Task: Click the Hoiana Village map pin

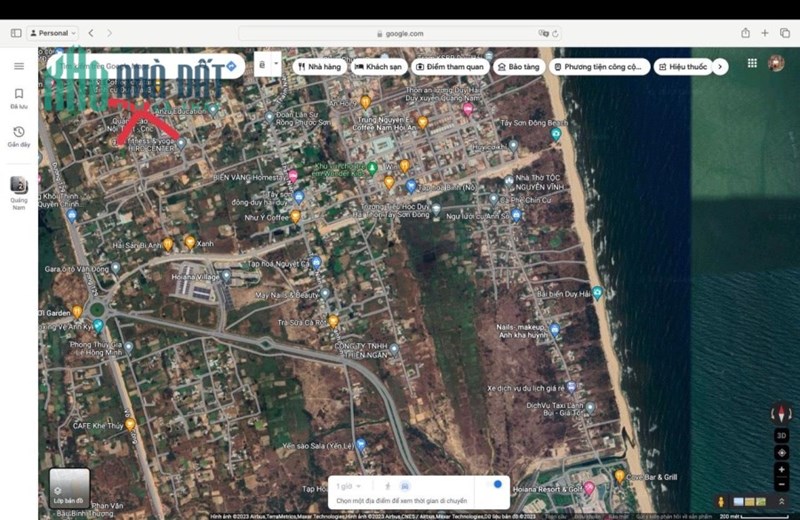Action: point(227,275)
